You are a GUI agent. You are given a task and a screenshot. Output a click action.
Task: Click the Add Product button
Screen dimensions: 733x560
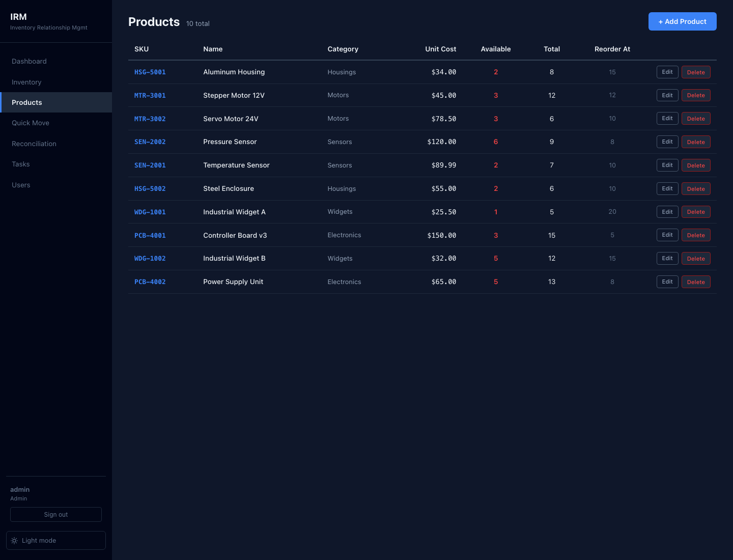(x=682, y=21)
